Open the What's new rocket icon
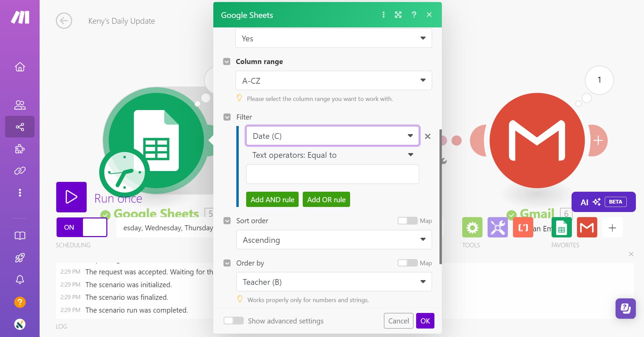Screen dimensions: 644x337 click(20, 258)
